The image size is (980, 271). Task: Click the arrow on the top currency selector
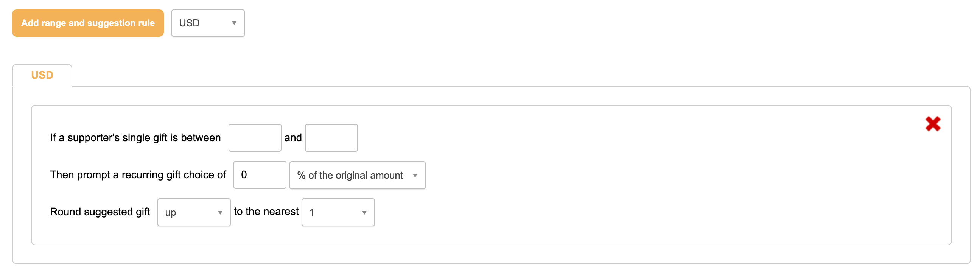(x=234, y=23)
